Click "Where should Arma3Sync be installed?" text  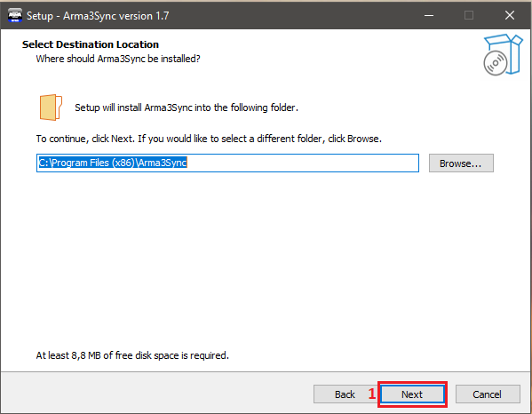(118, 59)
